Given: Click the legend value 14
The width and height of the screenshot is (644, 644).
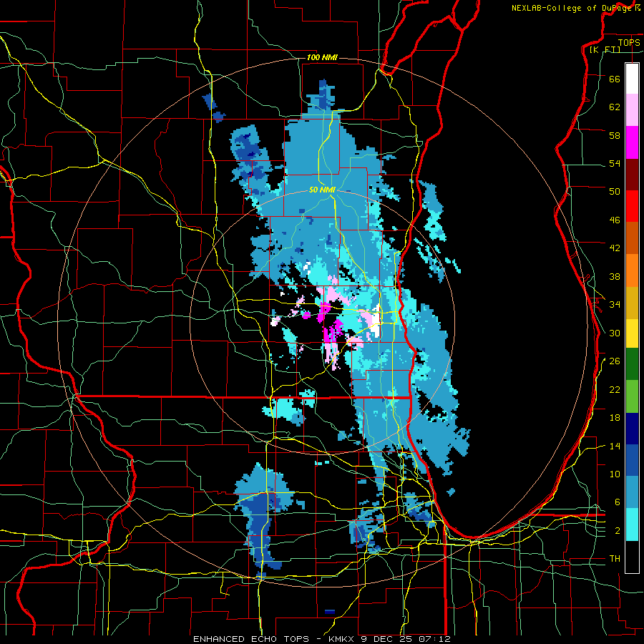Looking at the screenshot, I should click(x=615, y=446).
